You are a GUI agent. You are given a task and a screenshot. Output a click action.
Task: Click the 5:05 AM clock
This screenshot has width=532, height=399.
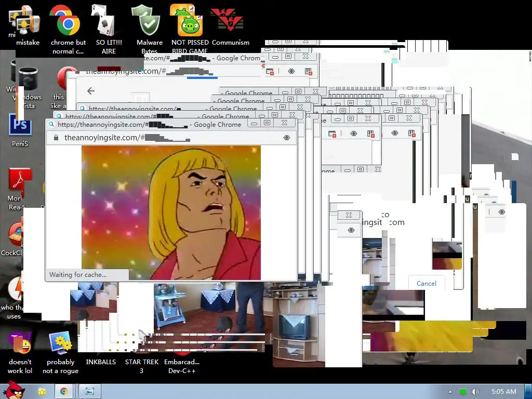503,392
